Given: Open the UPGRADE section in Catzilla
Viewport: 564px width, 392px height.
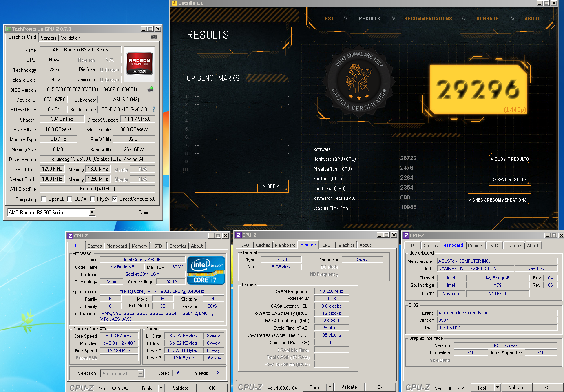Looking at the screenshot, I should click(x=487, y=19).
